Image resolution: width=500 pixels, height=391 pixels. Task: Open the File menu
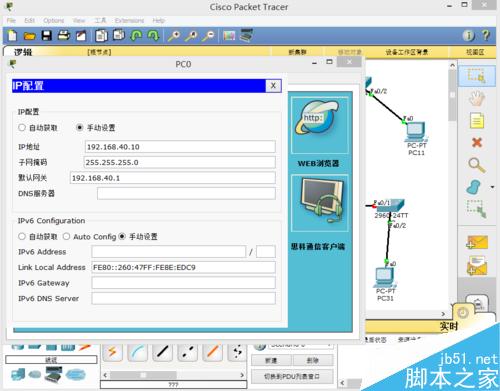tap(11, 21)
